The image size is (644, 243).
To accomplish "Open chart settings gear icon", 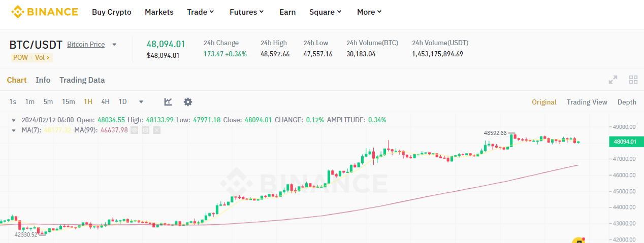I will (x=188, y=102).
